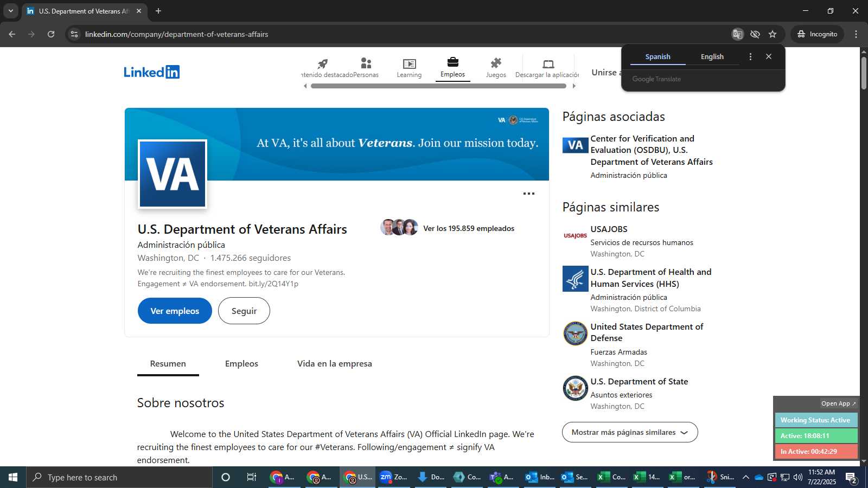Bookmark this page with the star icon

coord(773,34)
